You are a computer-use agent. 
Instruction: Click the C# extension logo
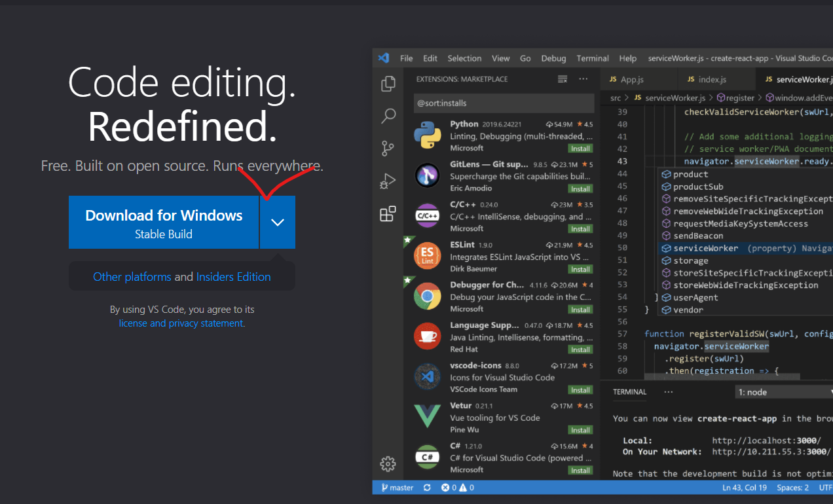tap(427, 458)
